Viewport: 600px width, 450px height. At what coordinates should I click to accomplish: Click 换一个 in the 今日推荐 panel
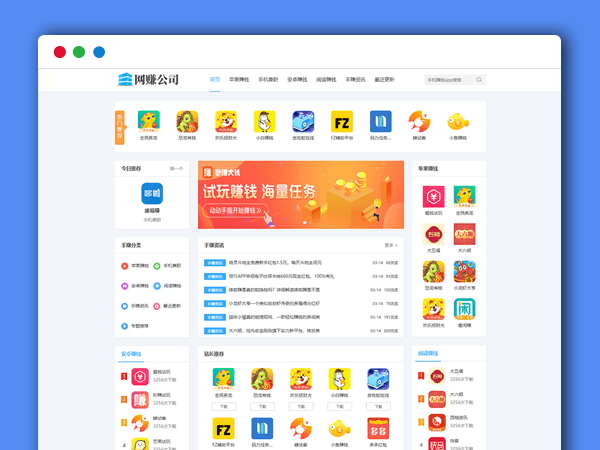coord(176,169)
